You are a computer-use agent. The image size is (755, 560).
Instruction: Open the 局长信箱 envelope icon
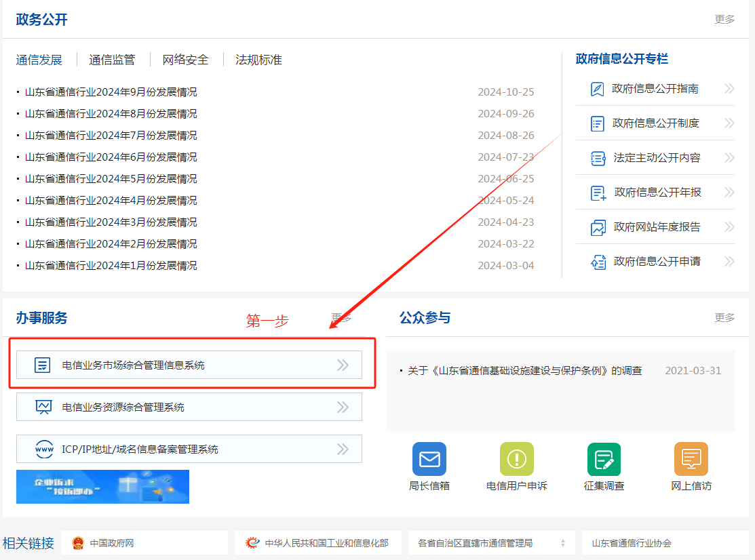pos(429,459)
